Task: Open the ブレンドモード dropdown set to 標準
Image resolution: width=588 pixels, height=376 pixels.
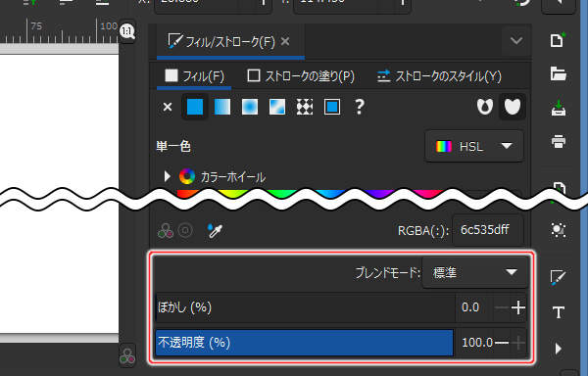Action: click(x=475, y=272)
